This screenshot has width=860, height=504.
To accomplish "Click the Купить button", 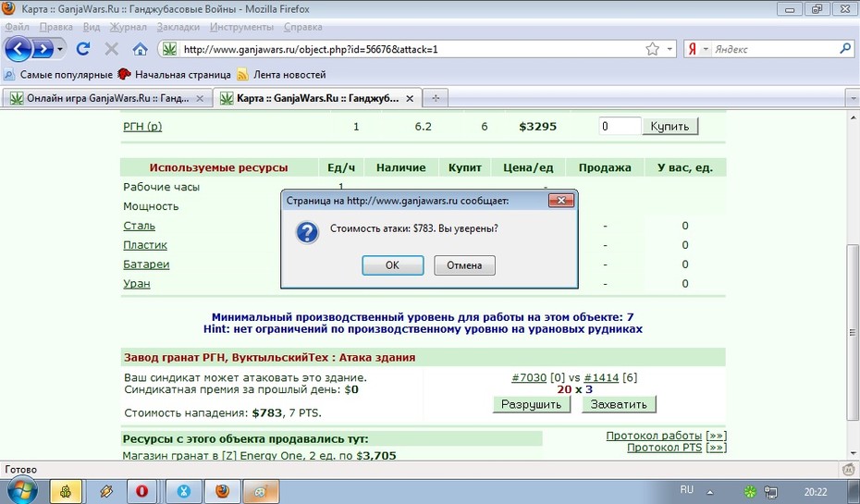I will 670,126.
